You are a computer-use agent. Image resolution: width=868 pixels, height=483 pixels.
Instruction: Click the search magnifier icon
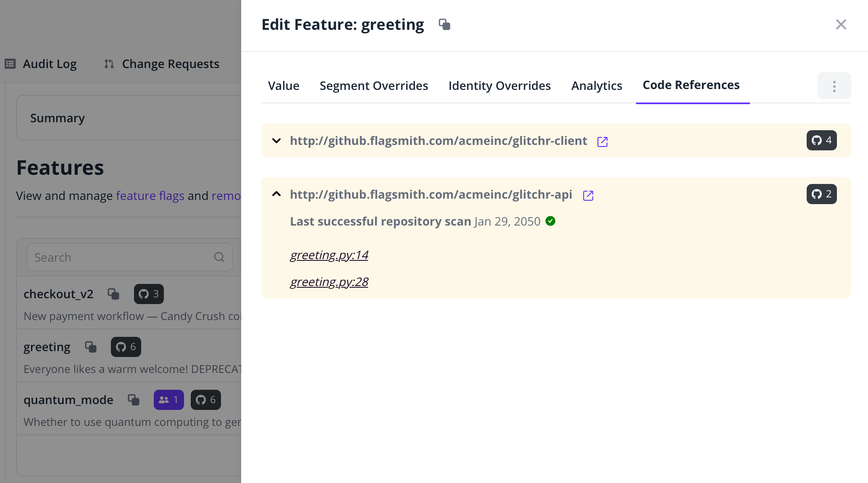tap(219, 257)
